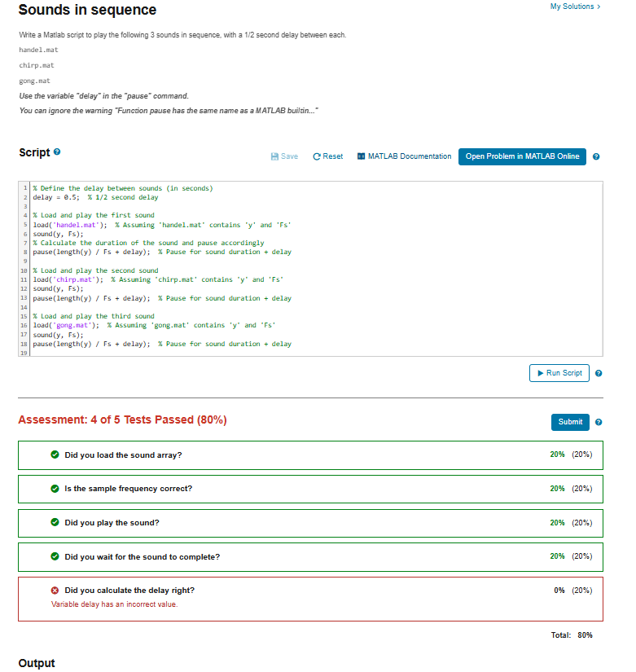Expand 'Did you wait for the sound to complete?' test
636x672 pixels.
point(310,556)
